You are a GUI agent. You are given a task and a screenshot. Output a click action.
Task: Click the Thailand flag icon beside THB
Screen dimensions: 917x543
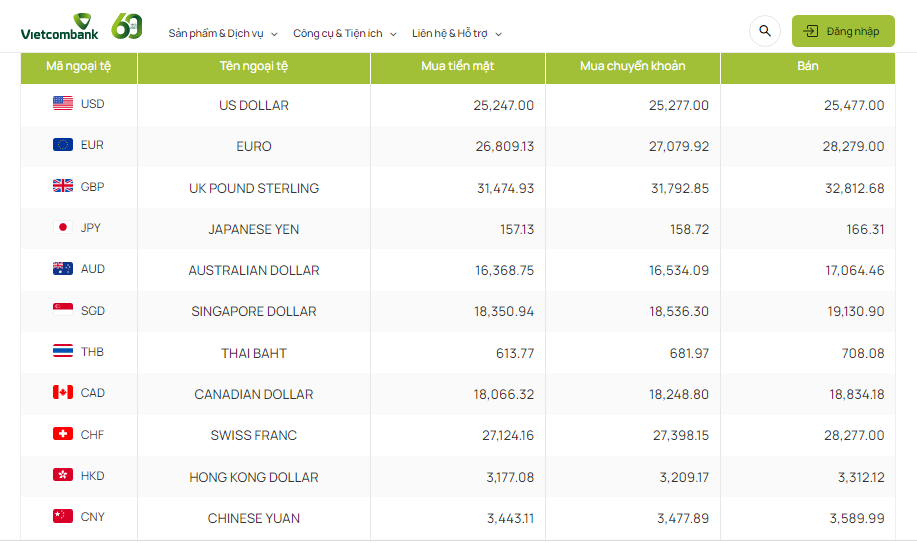[x=63, y=351]
